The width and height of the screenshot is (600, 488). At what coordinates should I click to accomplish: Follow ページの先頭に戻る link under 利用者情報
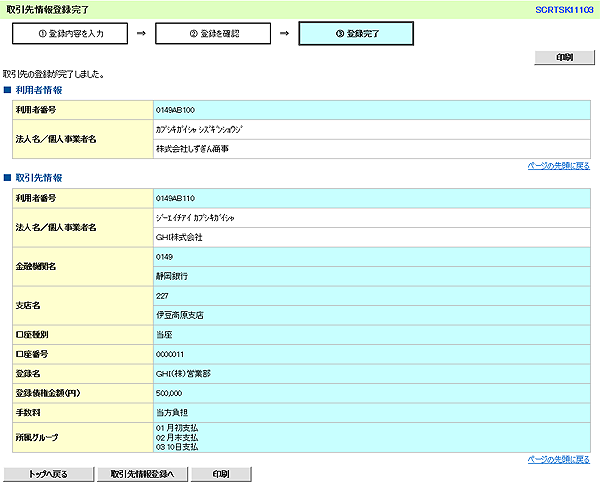559,166
